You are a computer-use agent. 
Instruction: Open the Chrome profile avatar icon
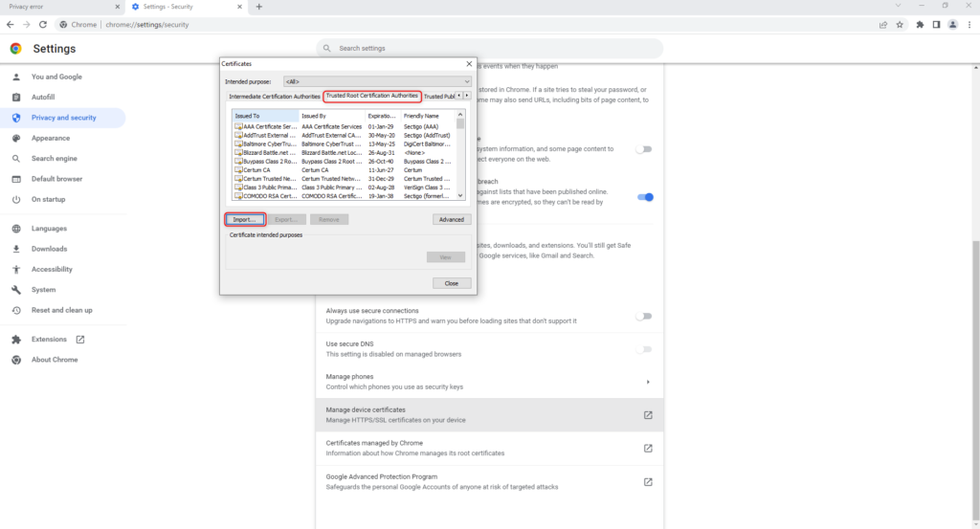tap(952, 24)
